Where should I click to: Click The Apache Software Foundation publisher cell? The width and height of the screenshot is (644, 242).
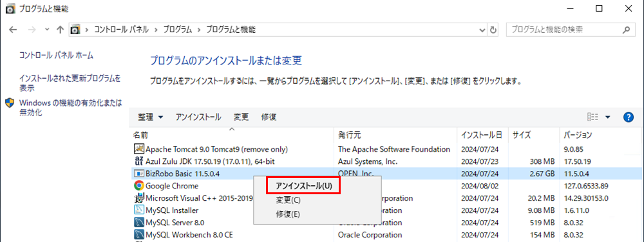394,149
